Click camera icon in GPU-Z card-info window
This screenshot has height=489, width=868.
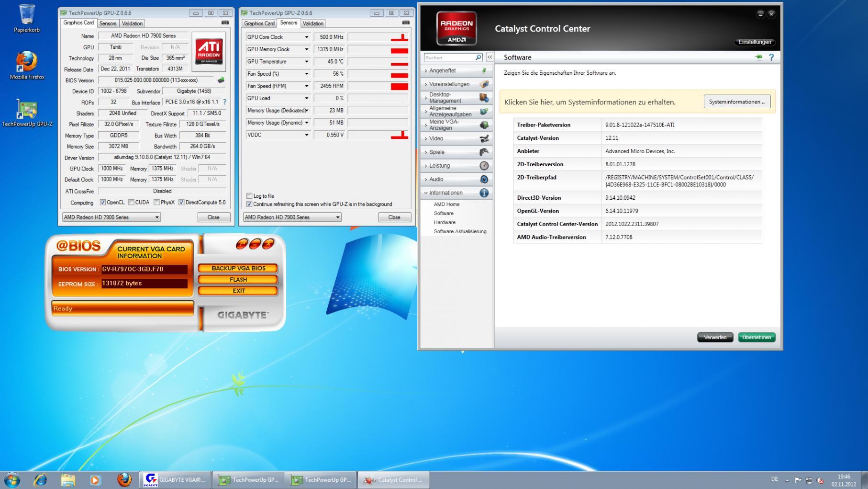[225, 23]
